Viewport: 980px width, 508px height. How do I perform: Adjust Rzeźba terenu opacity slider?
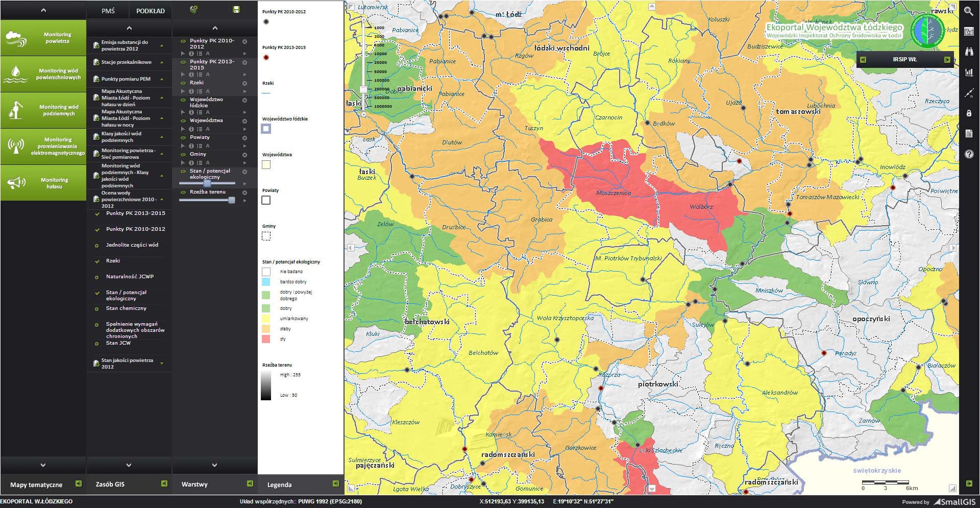(232, 201)
